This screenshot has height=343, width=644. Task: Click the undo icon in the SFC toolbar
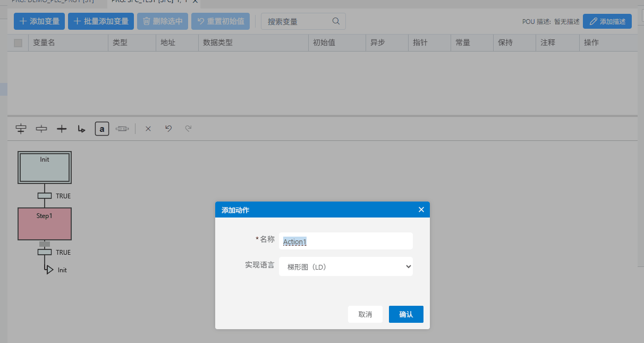pos(168,128)
